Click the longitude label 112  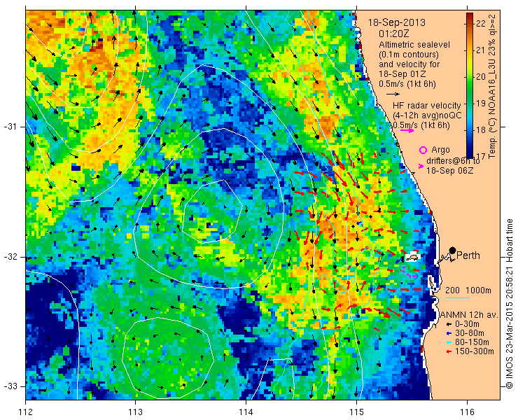[x=25, y=412]
